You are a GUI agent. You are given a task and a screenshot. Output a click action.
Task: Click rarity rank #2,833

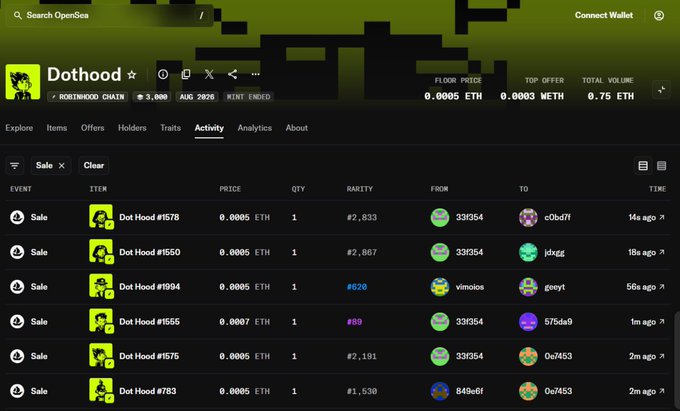pos(362,217)
